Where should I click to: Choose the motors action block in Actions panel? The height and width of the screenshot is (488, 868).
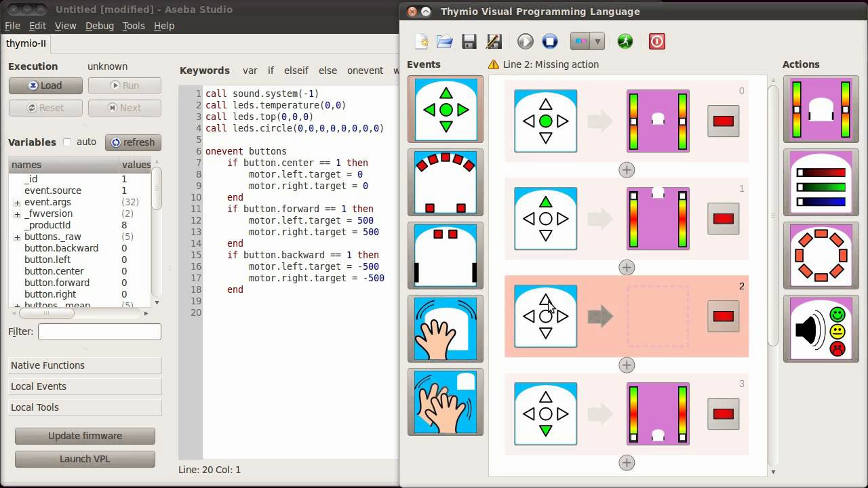821,109
